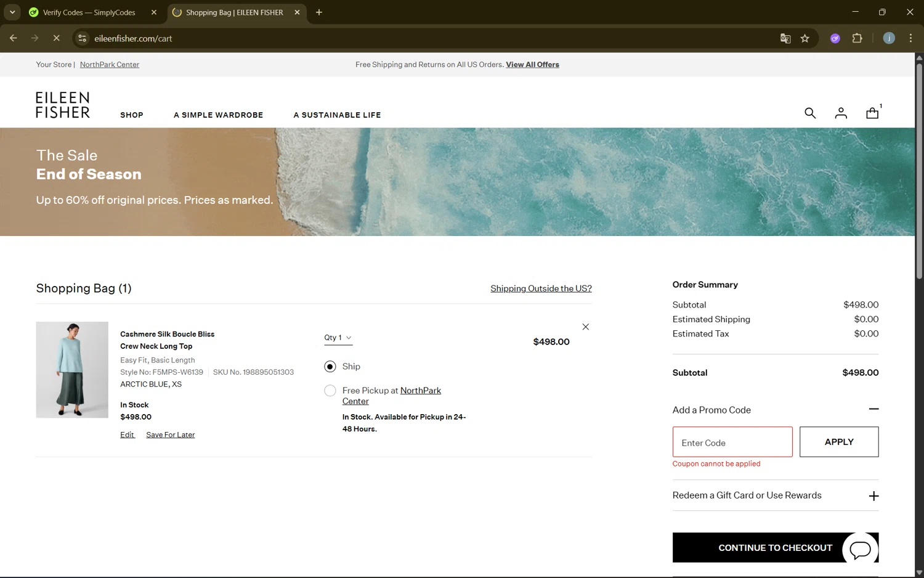Open site information icon in address bar

(x=82, y=38)
